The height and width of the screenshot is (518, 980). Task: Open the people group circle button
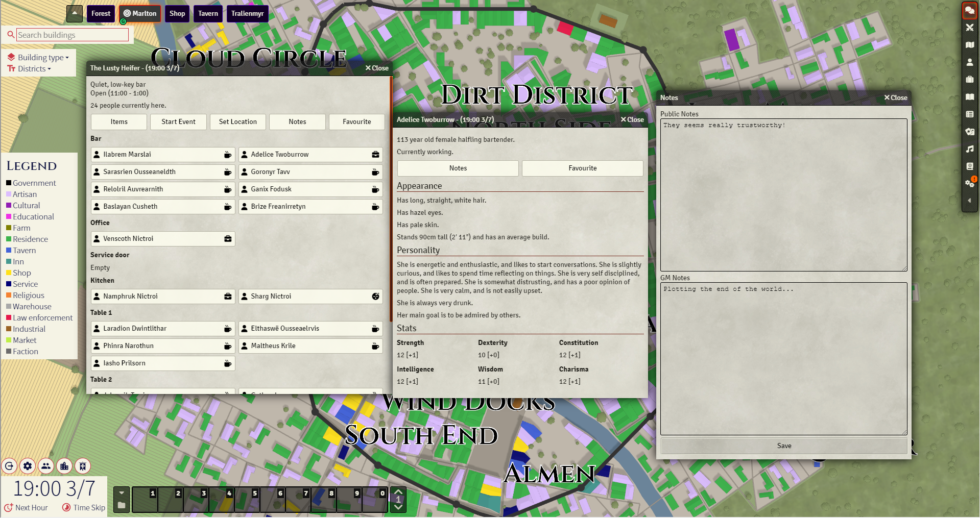(x=46, y=466)
